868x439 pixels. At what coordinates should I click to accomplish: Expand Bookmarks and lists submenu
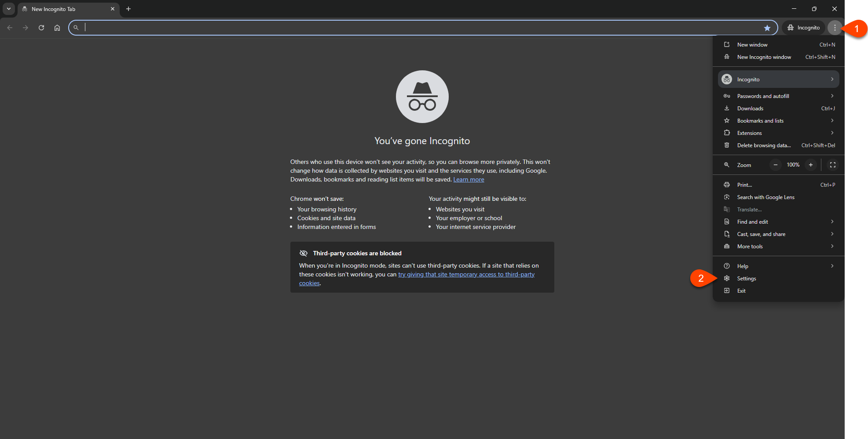pos(778,121)
